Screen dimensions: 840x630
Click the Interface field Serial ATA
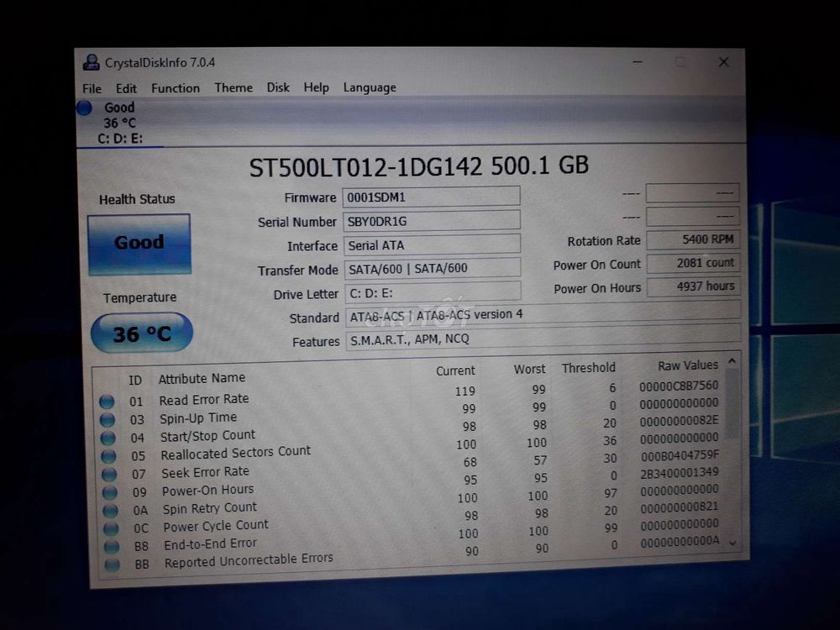[x=433, y=244]
